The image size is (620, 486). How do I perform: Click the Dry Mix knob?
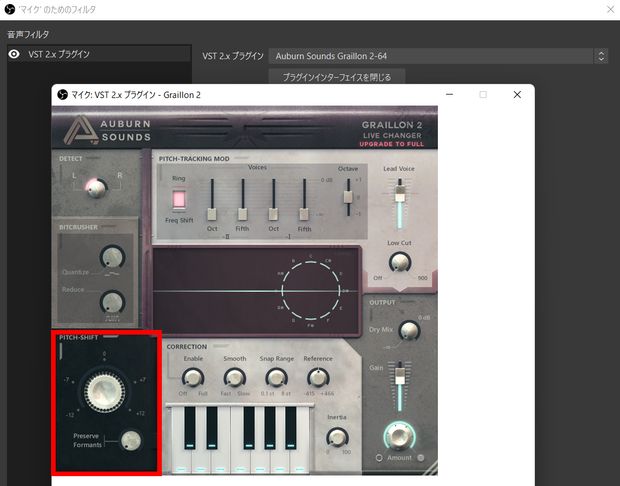pyautogui.click(x=409, y=331)
